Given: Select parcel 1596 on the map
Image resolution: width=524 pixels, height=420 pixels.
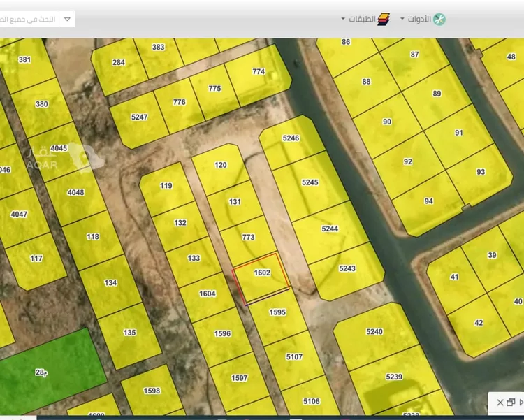Looking at the screenshot, I should pyautogui.click(x=222, y=337).
